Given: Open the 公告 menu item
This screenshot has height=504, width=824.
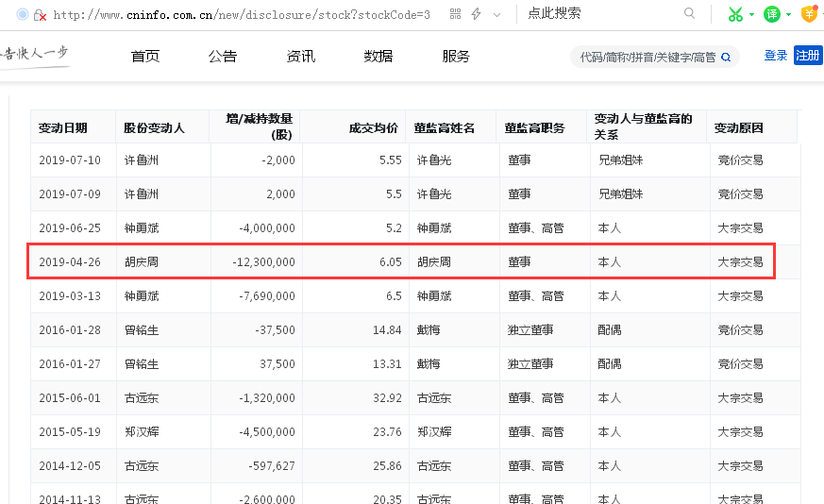Looking at the screenshot, I should (223, 57).
